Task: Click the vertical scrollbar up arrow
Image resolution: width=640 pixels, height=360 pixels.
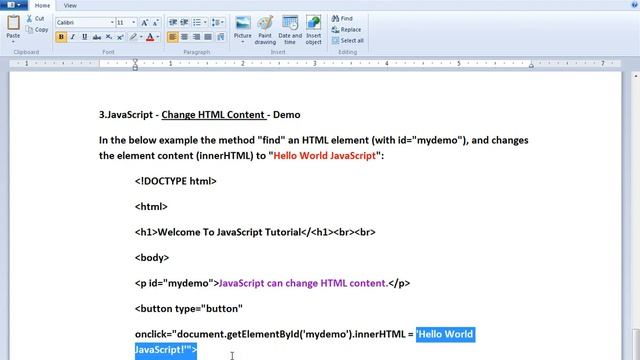Action: pos(636,76)
